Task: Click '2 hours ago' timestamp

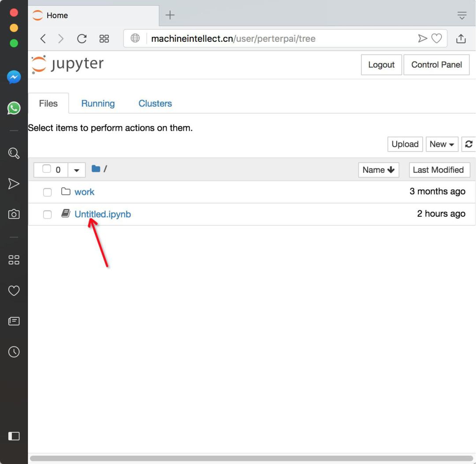Action: point(441,214)
